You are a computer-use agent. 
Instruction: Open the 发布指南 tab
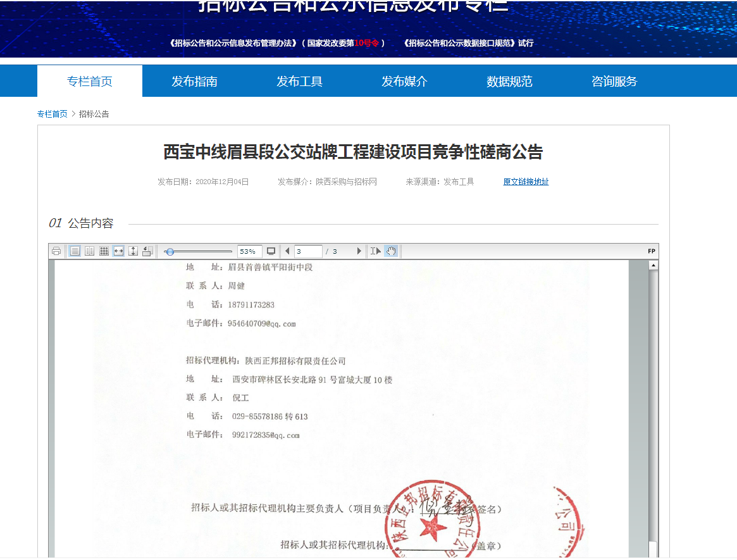(x=194, y=81)
